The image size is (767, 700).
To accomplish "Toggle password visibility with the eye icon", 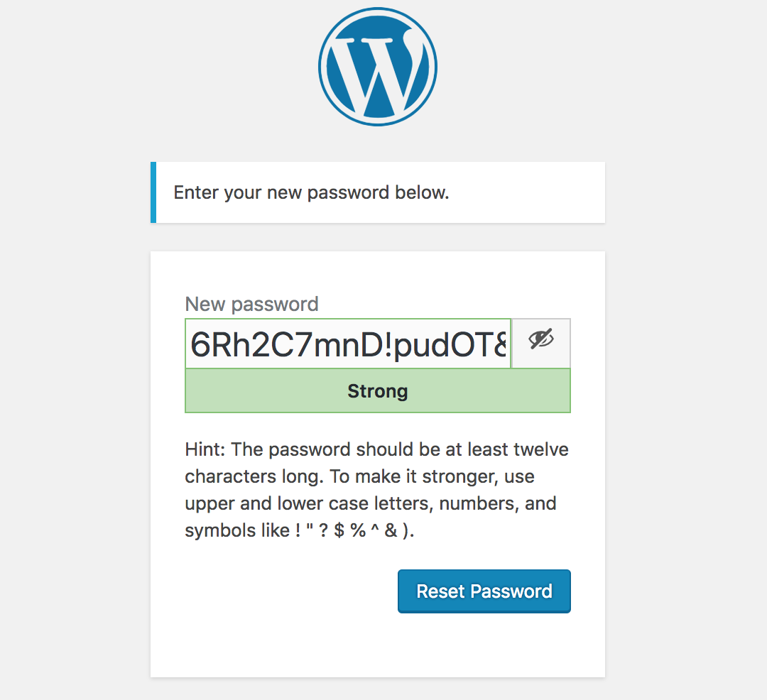I will click(x=541, y=342).
